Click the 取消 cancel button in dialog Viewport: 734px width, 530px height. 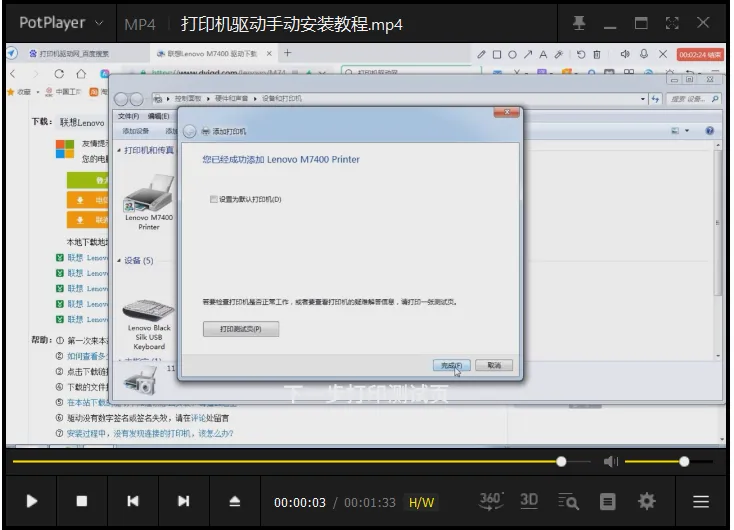click(494, 365)
